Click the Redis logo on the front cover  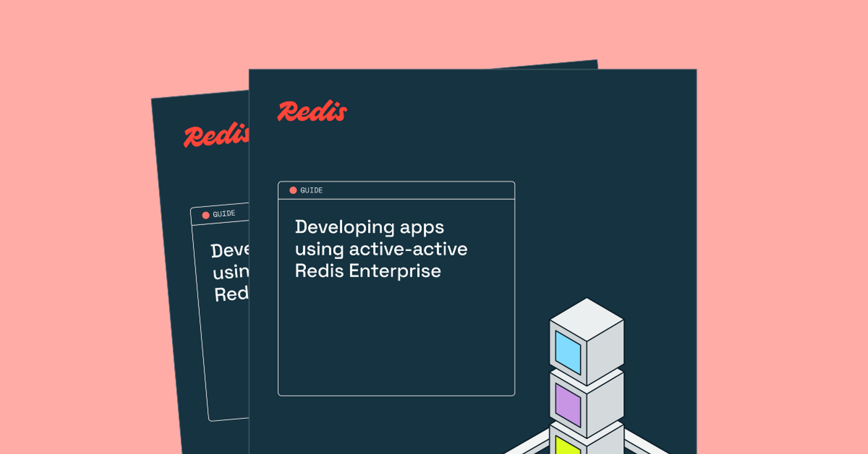tap(312, 111)
